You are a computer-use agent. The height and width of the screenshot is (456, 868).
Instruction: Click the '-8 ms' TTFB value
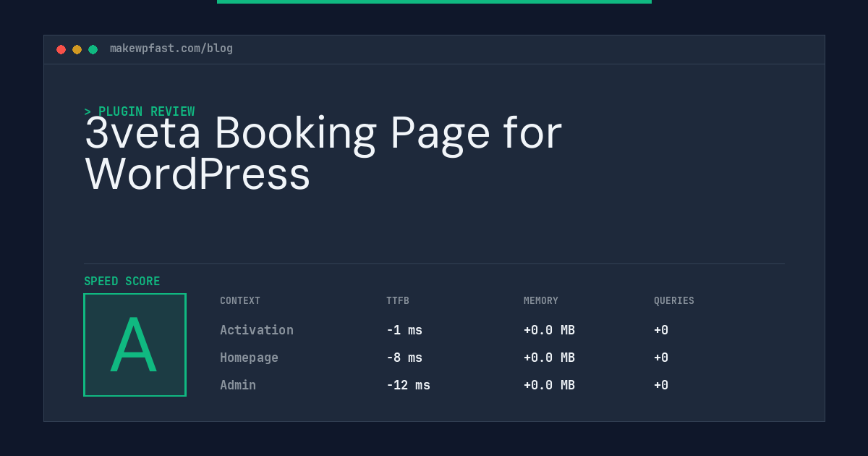pos(404,358)
